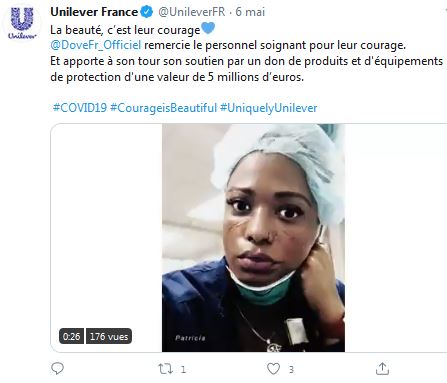The image size is (447, 383).
Task: Click the blue heart emoji after courage
Action: (208, 28)
